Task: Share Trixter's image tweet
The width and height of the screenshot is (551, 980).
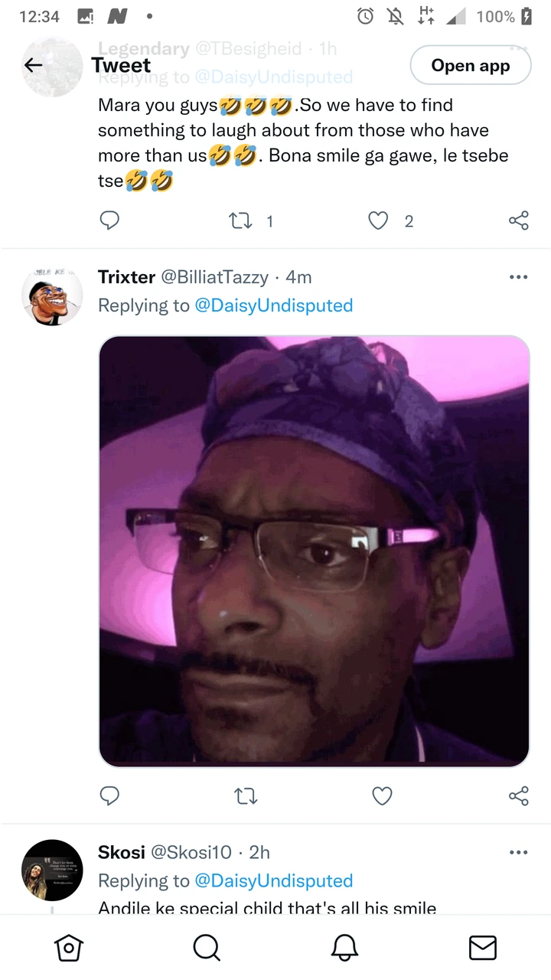Action: tap(518, 796)
